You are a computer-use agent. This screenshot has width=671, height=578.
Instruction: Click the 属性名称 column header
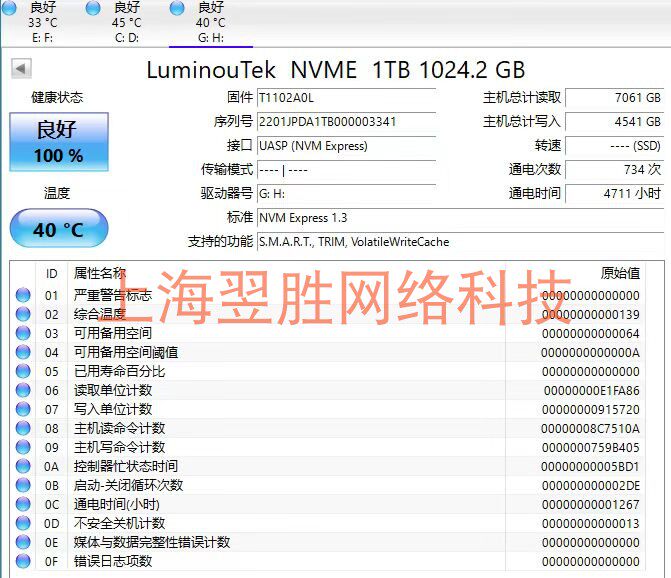pyautogui.click(x=100, y=273)
